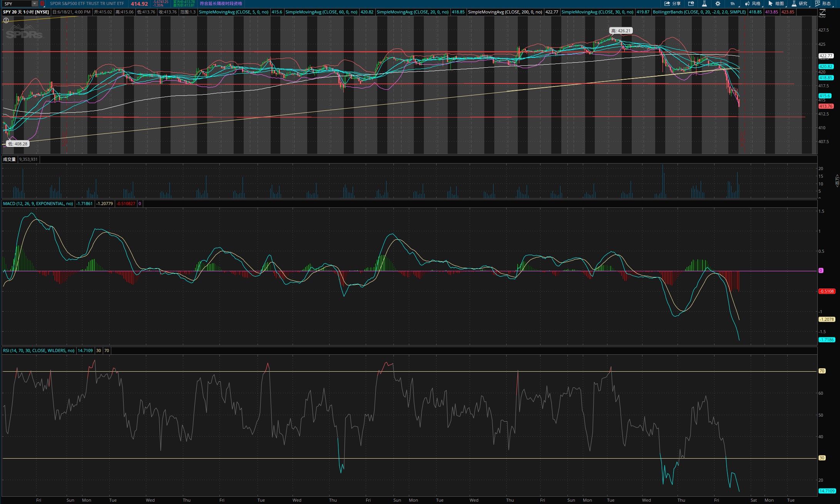
Task: Click the RSI (14, 70, 30, CLOSE, WILDERS, no) label
Action: click(38, 350)
